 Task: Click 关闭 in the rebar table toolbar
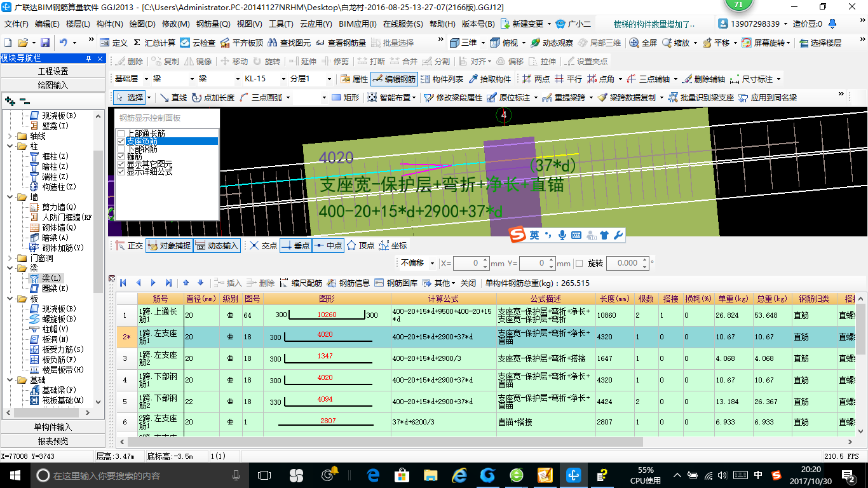468,283
